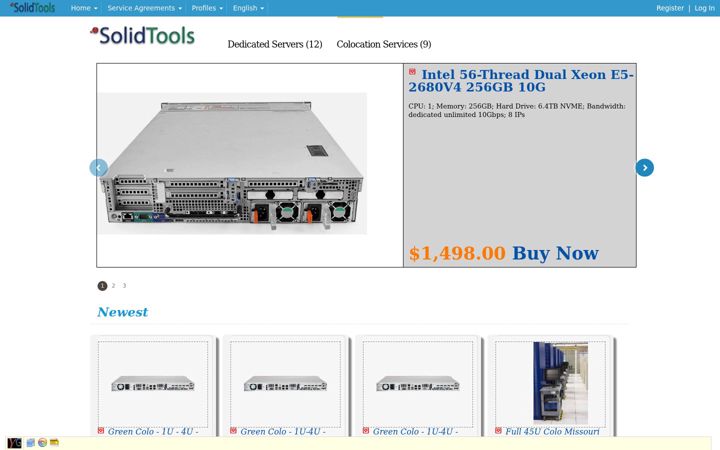The width and height of the screenshot is (720, 450).
Task: Click the $1,498.00 price text
Action: pyautogui.click(x=457, y=253)
